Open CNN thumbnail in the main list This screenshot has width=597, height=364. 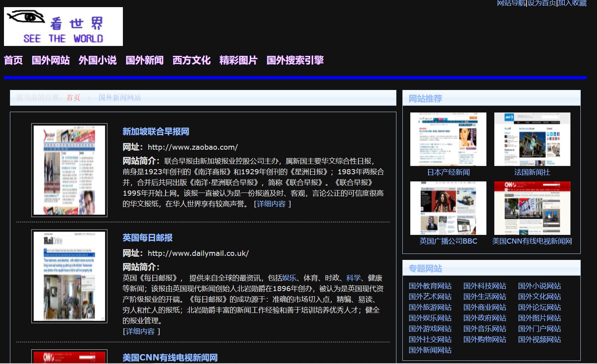tap(69, 357)
